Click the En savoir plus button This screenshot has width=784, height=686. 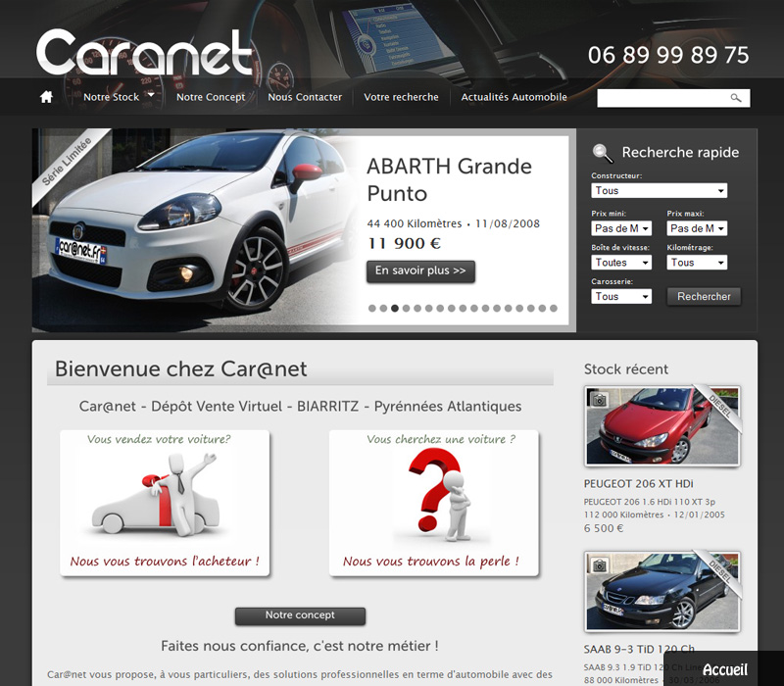coord(420,271)
